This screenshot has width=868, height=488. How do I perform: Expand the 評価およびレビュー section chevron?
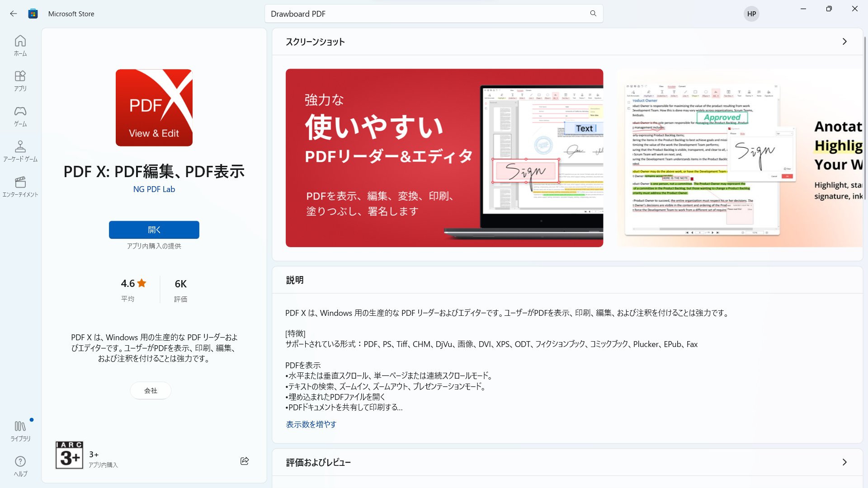844,462
